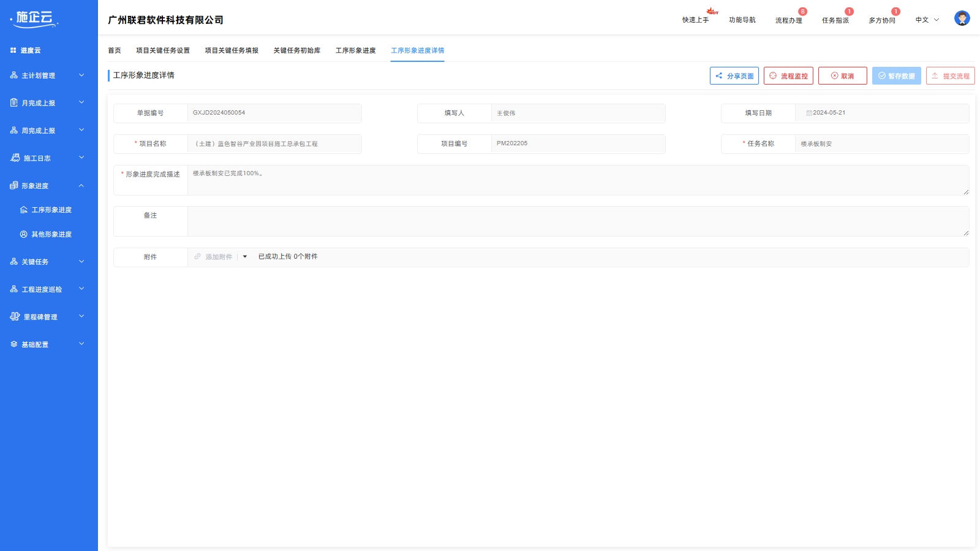This screenshot has width=980, height=551.
Task: Click the paperclip attachment icon
Action: (197, 257)
